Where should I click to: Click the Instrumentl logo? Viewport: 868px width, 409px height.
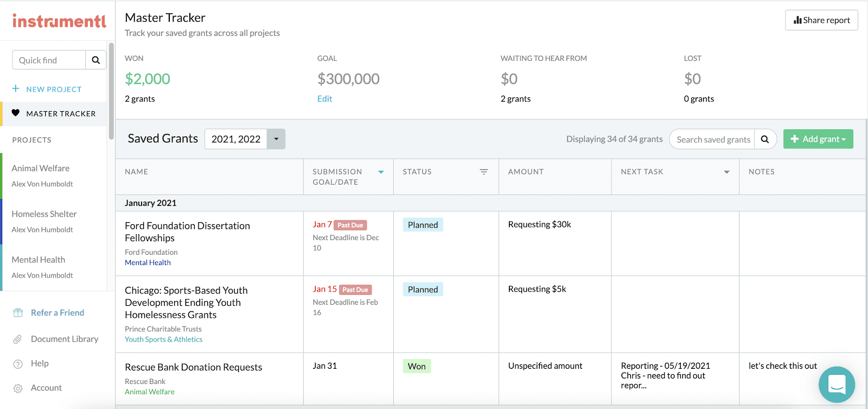pyautogui.click(x=59, y=21)
